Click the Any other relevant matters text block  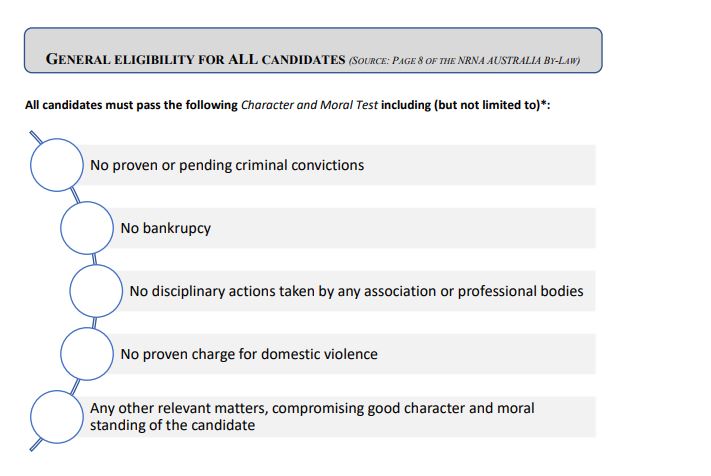point(312,417)
